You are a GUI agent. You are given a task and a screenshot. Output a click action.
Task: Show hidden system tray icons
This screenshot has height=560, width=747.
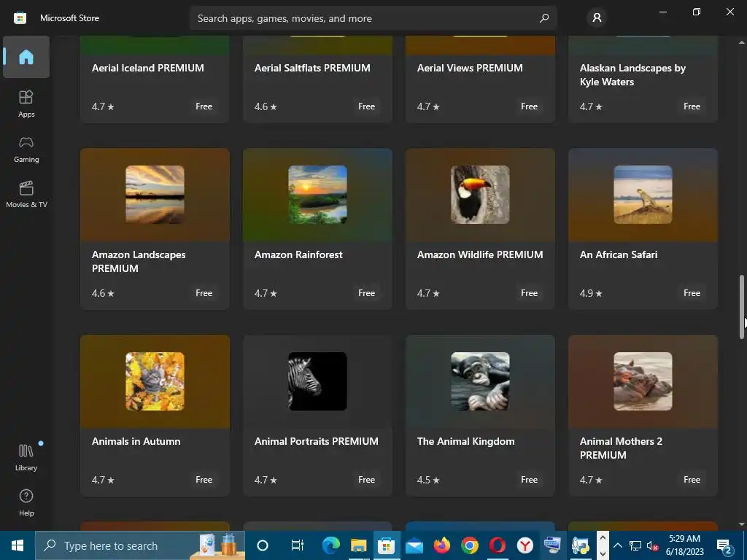(x=617, y=545)
